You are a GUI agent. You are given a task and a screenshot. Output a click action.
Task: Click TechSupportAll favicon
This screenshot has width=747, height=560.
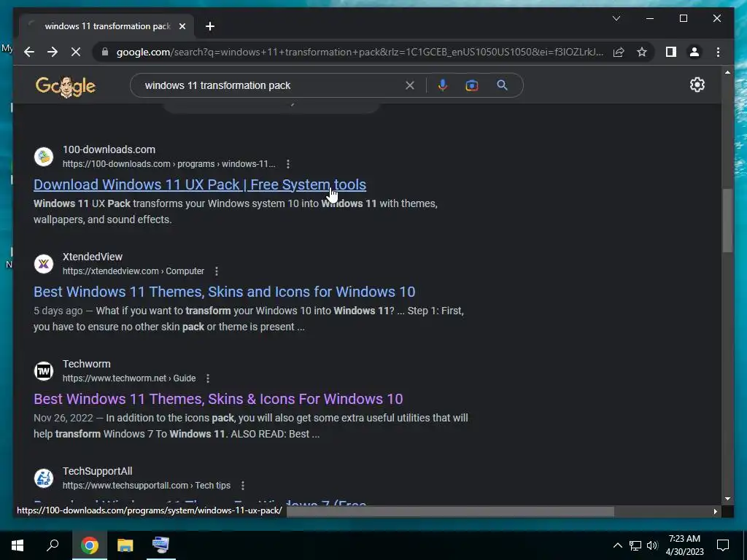(44, 478)
